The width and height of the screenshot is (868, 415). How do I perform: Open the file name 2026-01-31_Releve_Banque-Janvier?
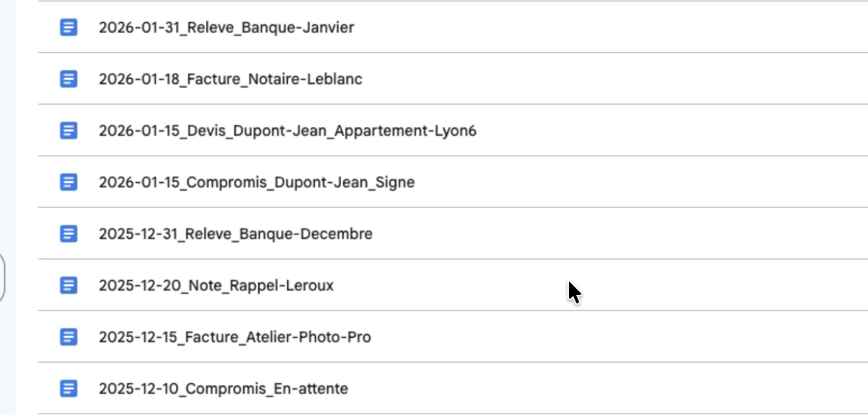pos(226,27)
